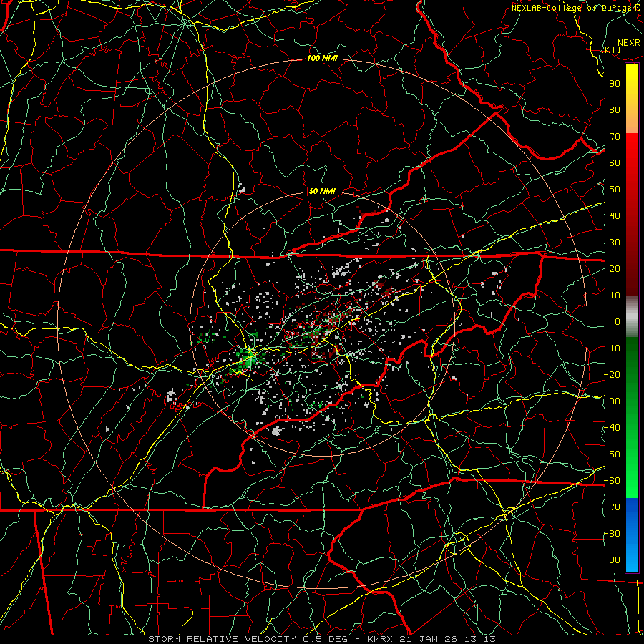Click the 0 value on velocity scale
Screen dimensions: 644x644
pyautogui.click(x=618, y=321)
